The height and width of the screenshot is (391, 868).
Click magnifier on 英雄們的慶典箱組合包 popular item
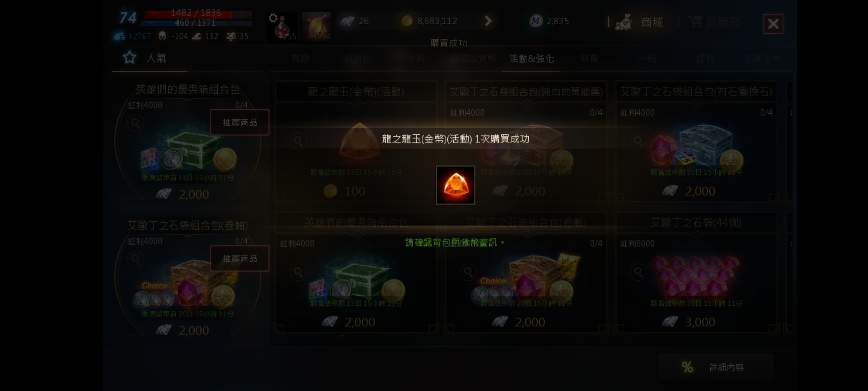point(136,123)
